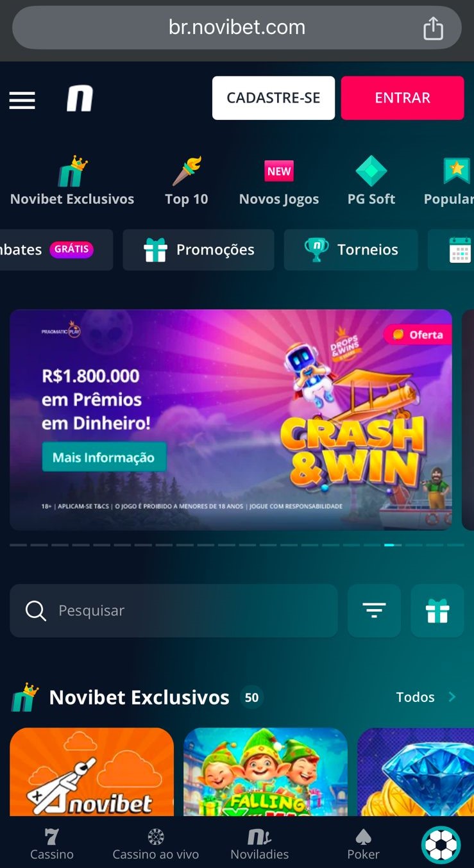Switch to the Poker tab
Viewport: 474px width, 868px height.
[364, 845]
